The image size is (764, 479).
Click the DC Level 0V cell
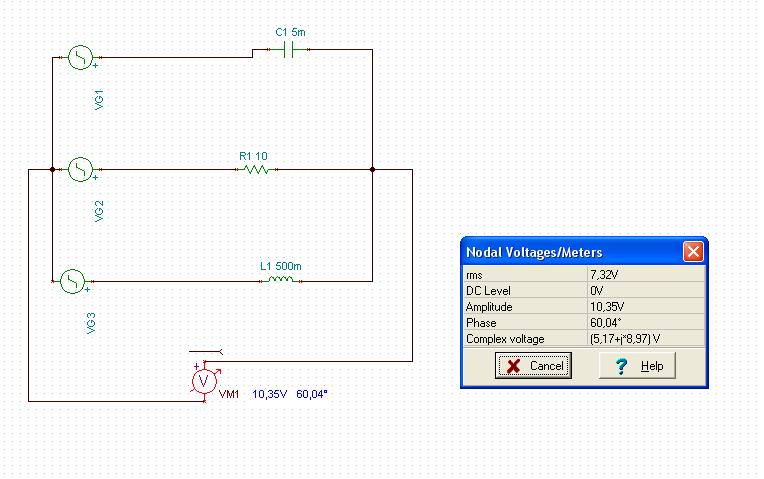(x=646, y=290)
